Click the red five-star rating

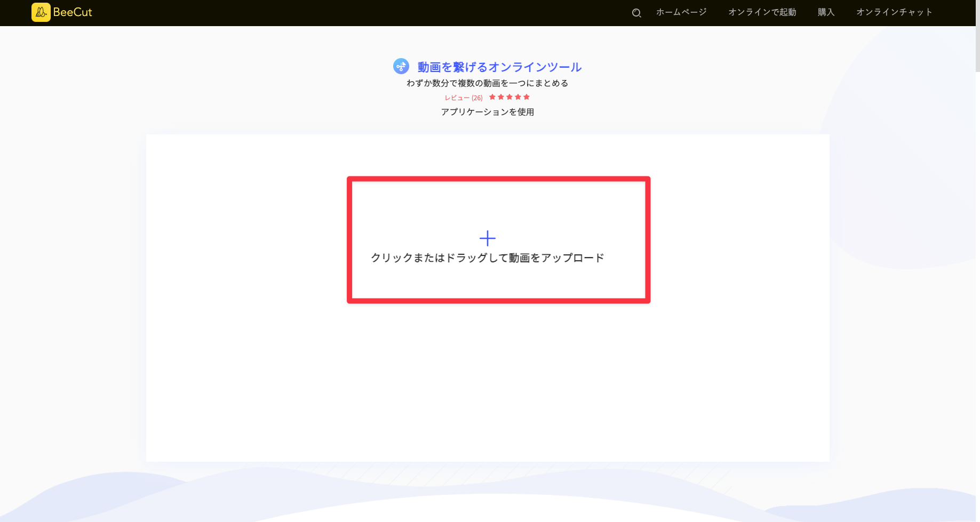coord(509,97)
